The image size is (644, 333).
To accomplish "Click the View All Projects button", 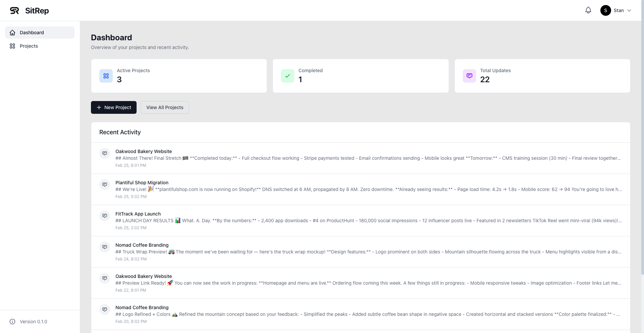I will point(164,107).
